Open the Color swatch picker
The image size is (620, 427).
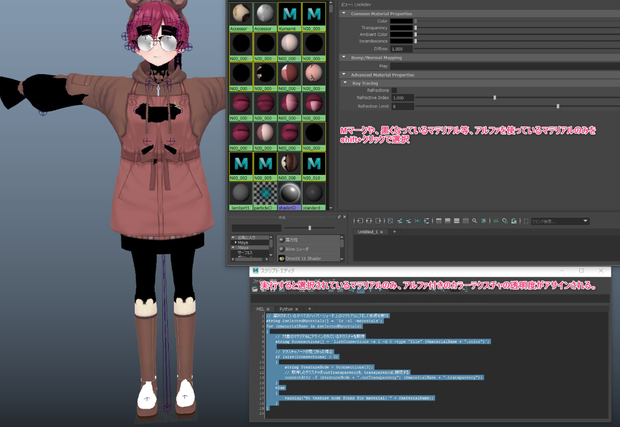coord(401,21)
